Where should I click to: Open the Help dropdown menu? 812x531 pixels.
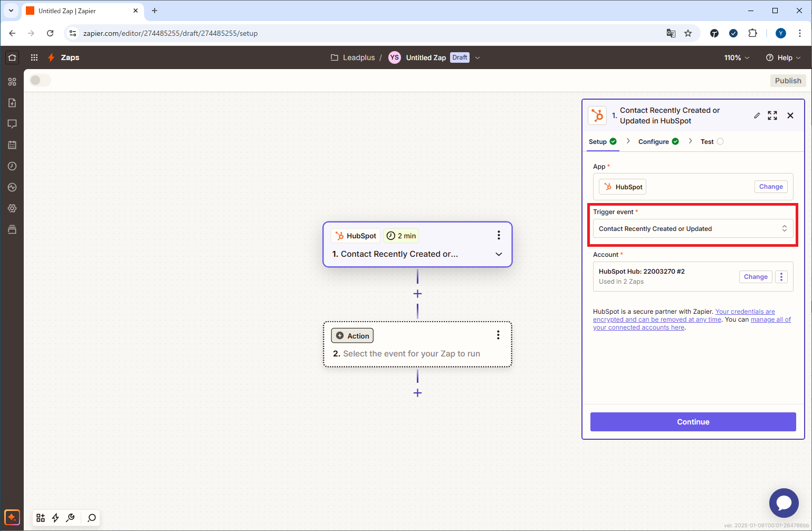784,57
